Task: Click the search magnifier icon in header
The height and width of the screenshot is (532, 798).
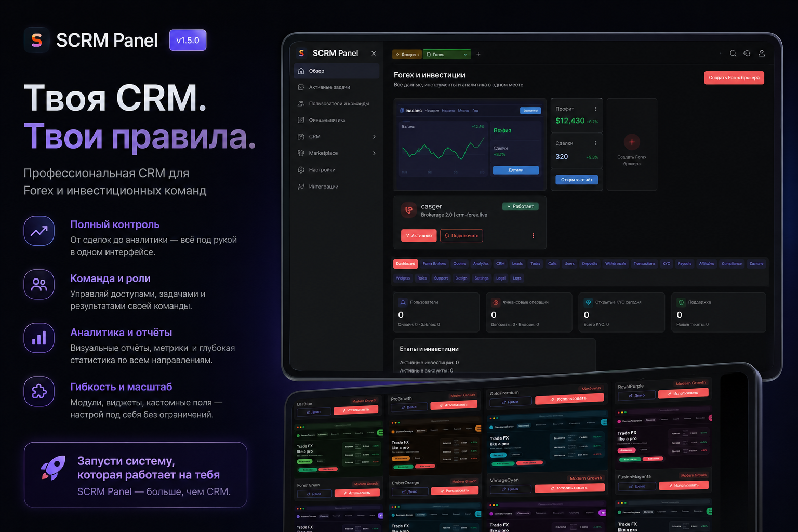Action: tap(733, 54)
